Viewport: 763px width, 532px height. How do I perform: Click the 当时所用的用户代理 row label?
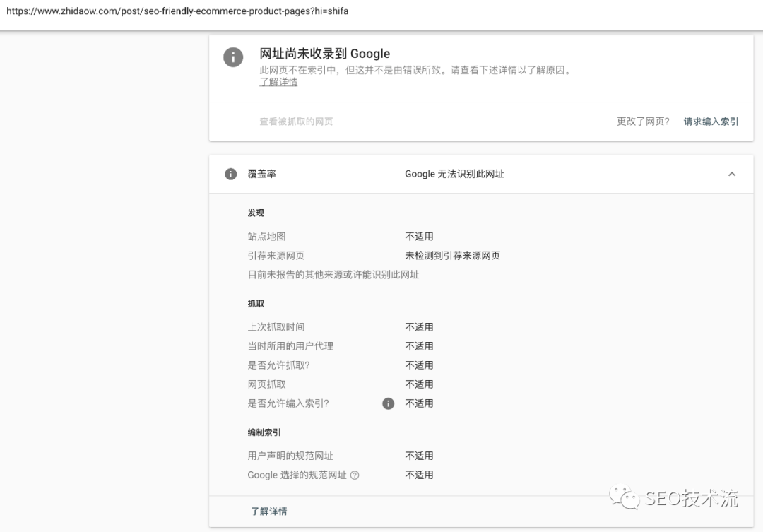[x=290, y=346]
